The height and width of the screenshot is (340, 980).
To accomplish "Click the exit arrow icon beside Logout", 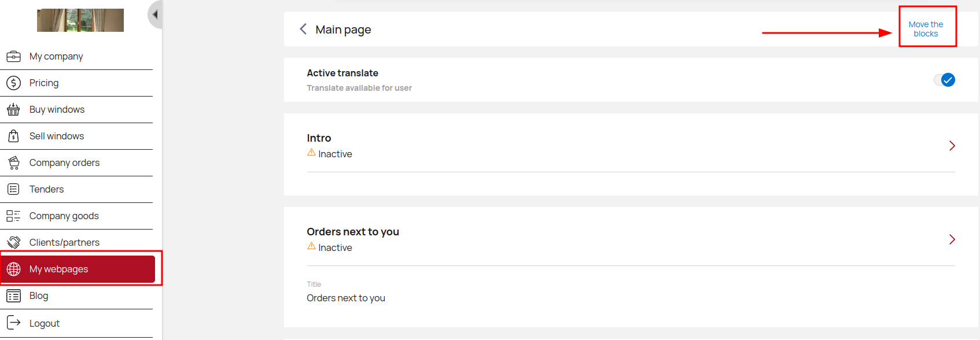I will click(x=13, y=323).
